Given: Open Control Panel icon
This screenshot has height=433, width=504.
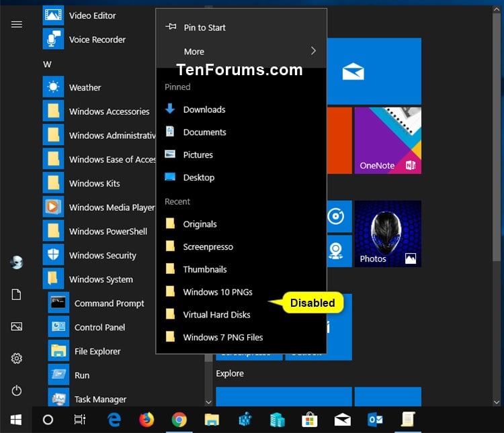Looking at the screenshot, I should (x=58, y=327).
